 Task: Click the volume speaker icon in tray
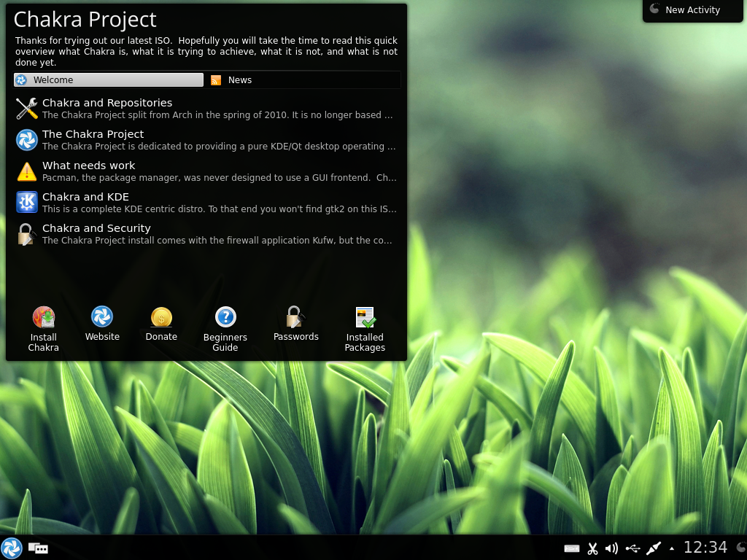[x=612, y=548]
